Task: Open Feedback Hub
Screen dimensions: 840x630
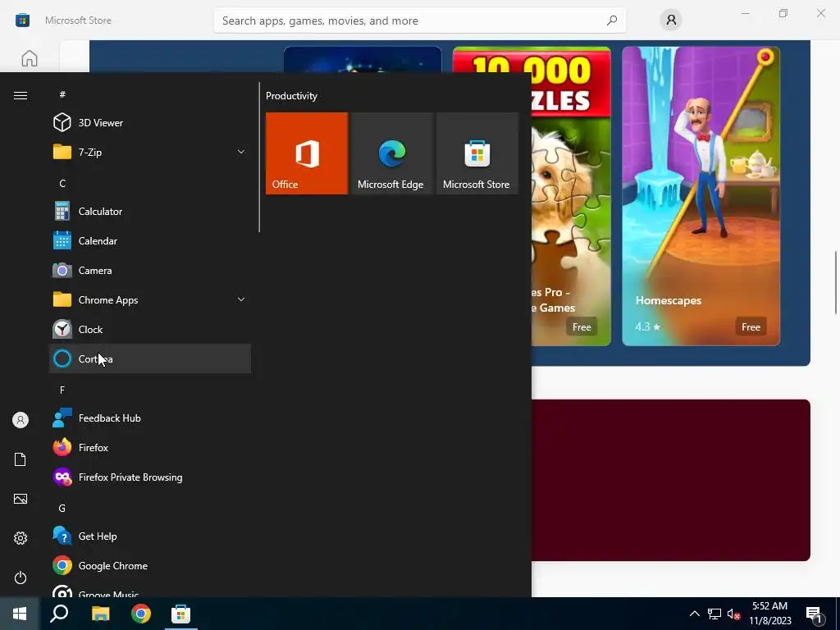Action: 150,418
